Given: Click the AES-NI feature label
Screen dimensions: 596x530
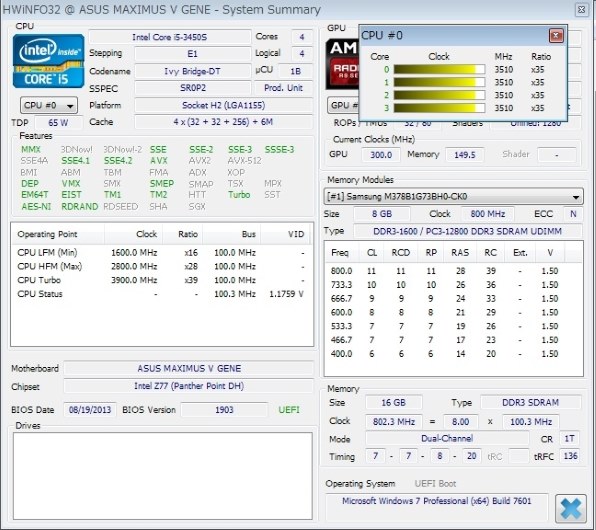Looking at the screenshot, I should (36, 206).
